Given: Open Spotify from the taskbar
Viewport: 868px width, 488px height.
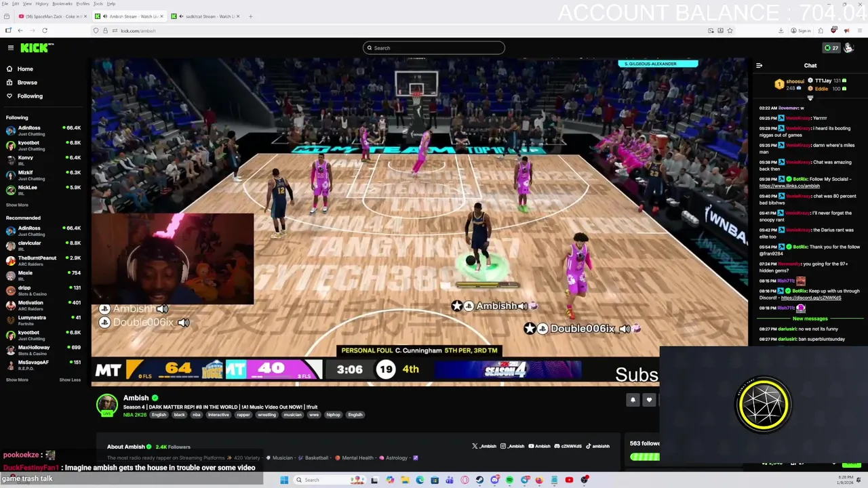Looking at the screenshot, I should pos(509,480).
